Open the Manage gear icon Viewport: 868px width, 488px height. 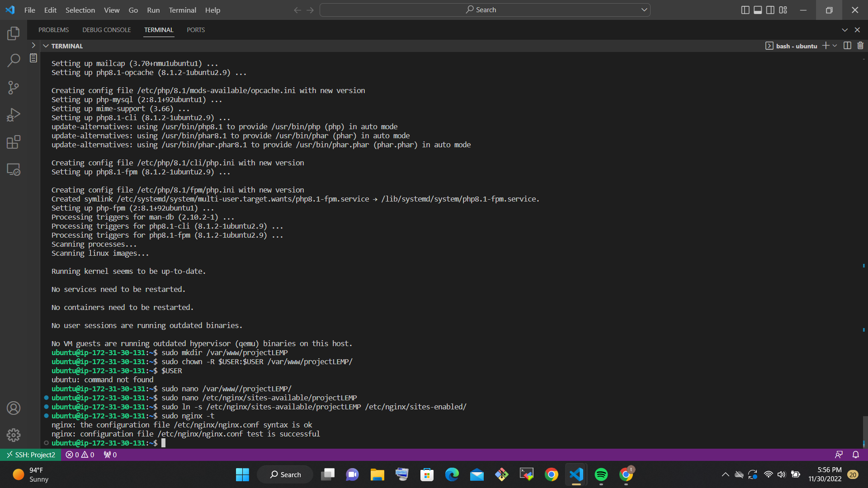pos(14,435)
